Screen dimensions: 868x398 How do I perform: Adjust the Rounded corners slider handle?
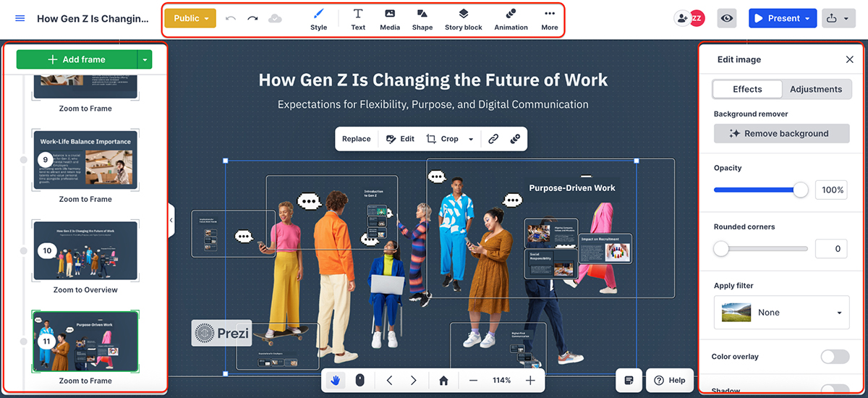721,249
